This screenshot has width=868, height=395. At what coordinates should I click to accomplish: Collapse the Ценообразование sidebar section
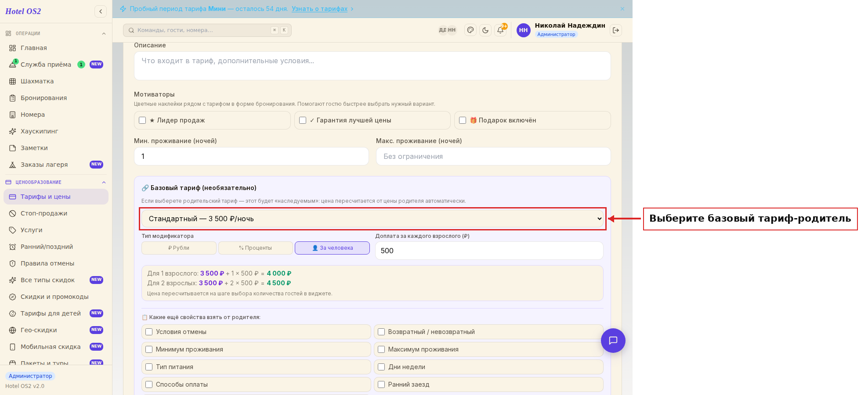104,182
